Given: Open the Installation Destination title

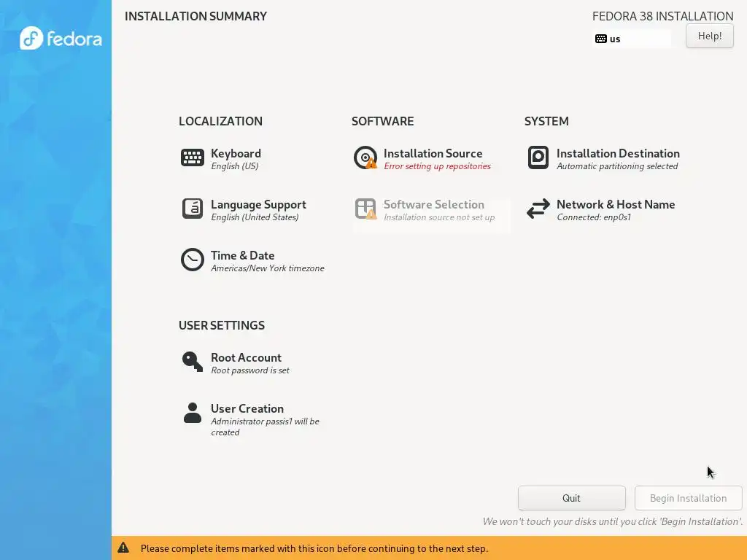Looking at the screenshot, I should pos(618,153).
